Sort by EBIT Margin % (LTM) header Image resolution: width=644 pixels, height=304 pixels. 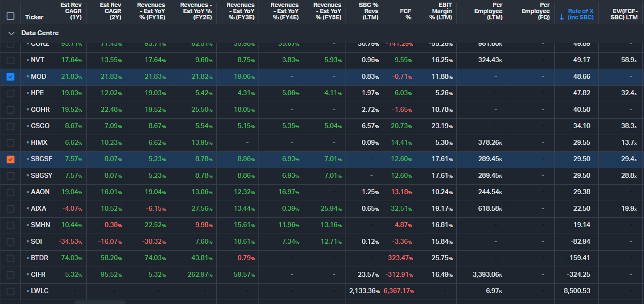pos(442,11)
